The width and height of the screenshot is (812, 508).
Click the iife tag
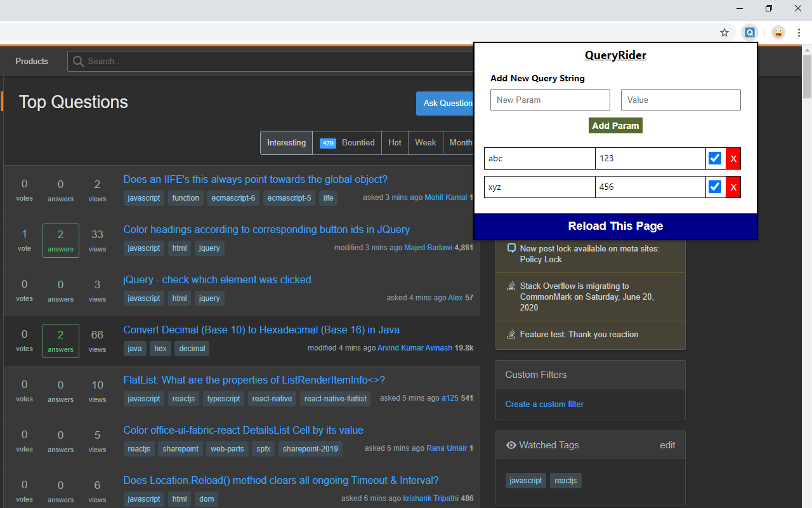pos(328,198)
